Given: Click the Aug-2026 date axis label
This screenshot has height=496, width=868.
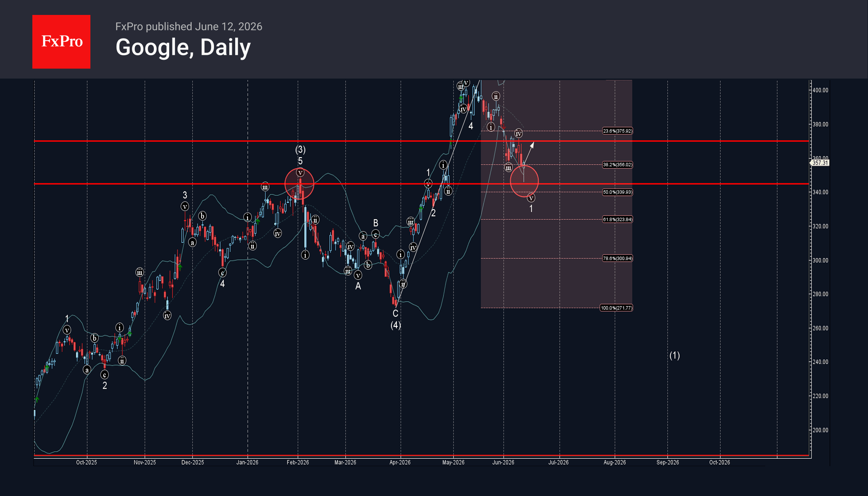Looking at the screenshot, I should pos(615,462).
